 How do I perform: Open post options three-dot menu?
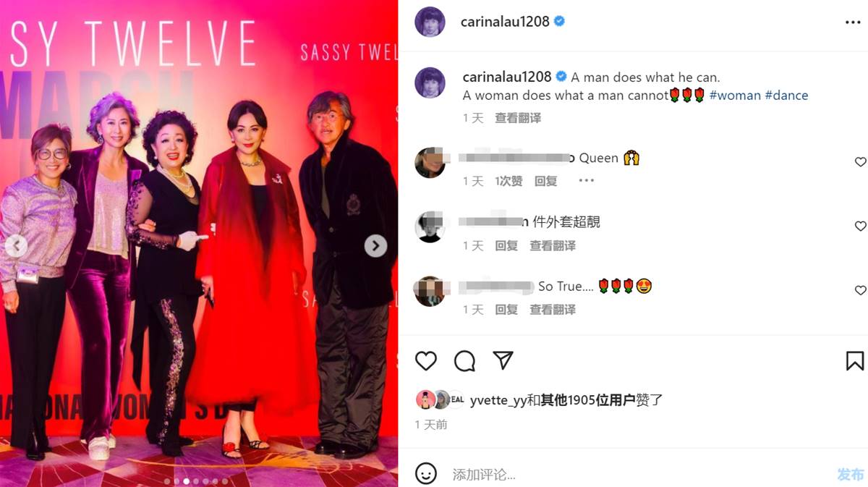coord(853,22)
